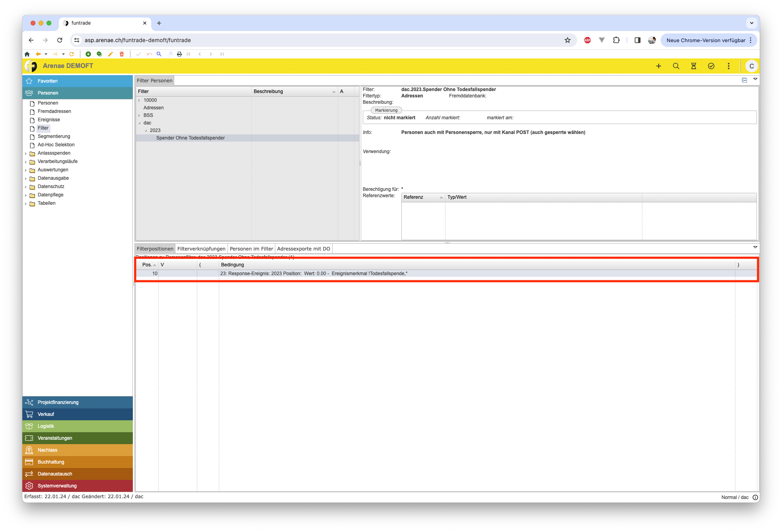Click the printer icon in the toolbar
This screenshot has width=782, height=532.
point(179,54)
